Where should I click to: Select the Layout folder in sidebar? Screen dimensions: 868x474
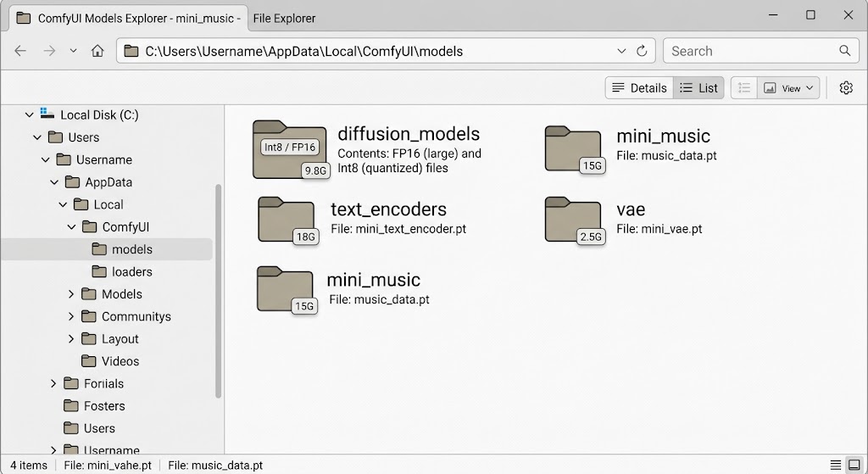pos(120,339)
